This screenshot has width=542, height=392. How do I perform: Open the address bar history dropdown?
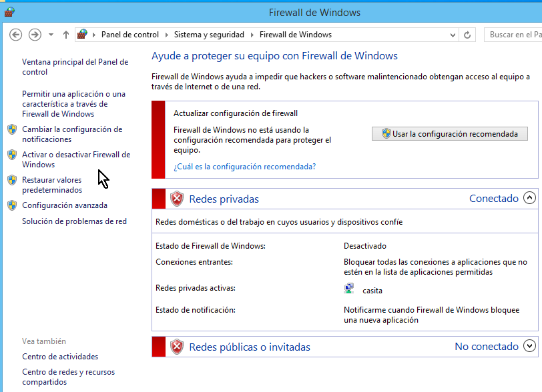(x=453, y=35)
